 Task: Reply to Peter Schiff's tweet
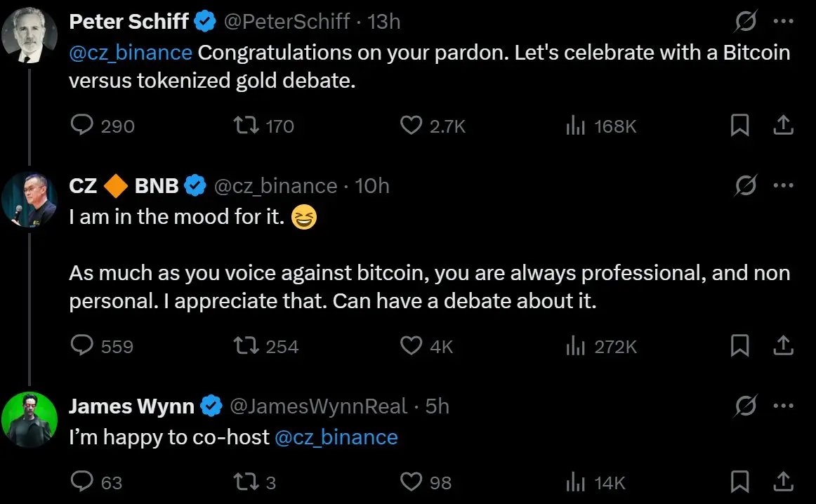83,126
